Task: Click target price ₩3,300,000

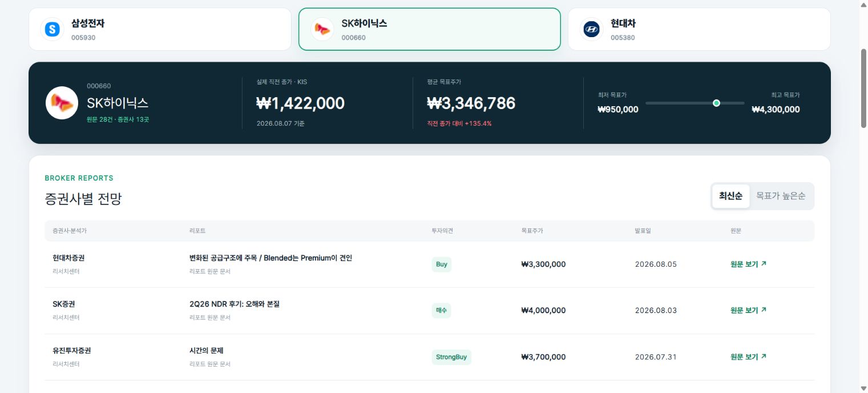Action: point(543,264)
